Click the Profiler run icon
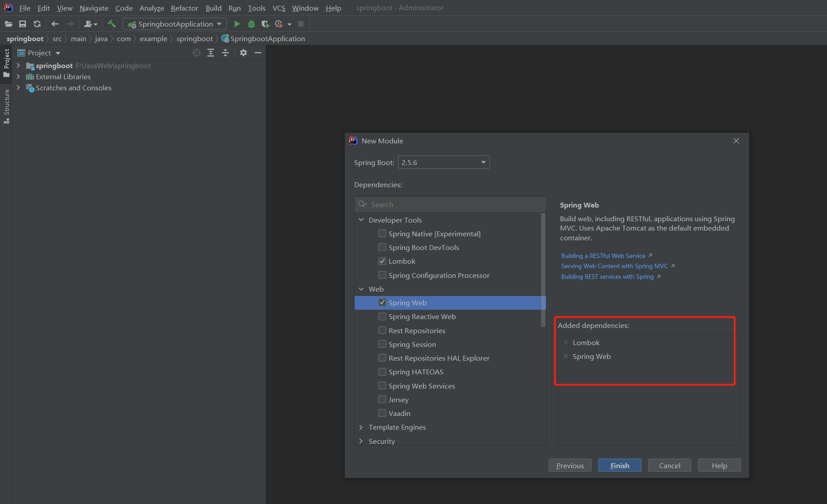The image size is (827, 504). [x=279, y=24]
